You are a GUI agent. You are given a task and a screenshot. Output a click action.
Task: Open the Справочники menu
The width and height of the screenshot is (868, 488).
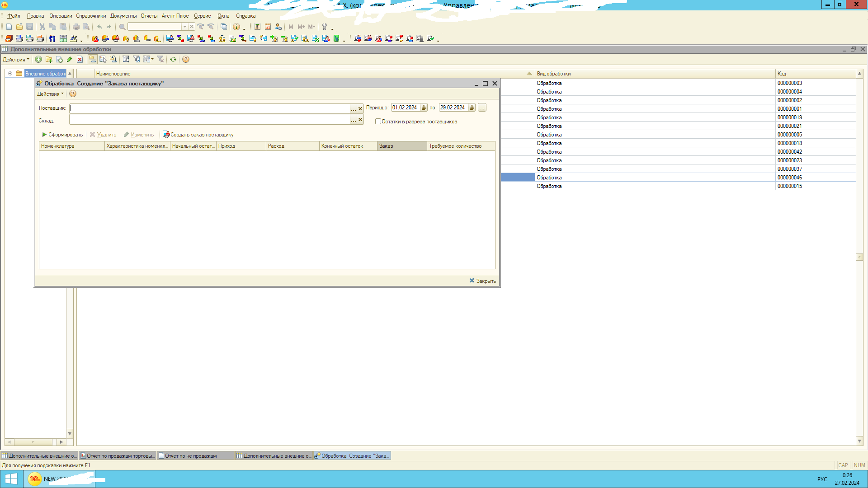pos(91,16)
